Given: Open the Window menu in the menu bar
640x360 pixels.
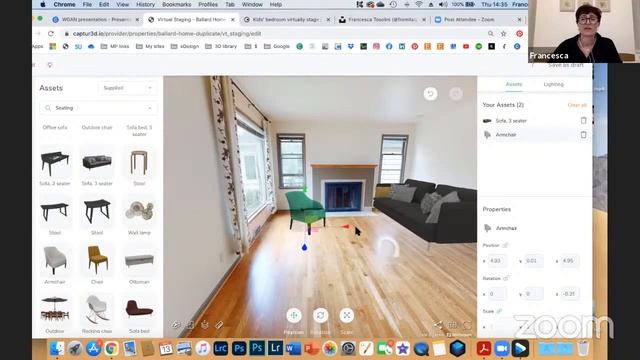Looking at the screenshot, I should click(252, 4).
